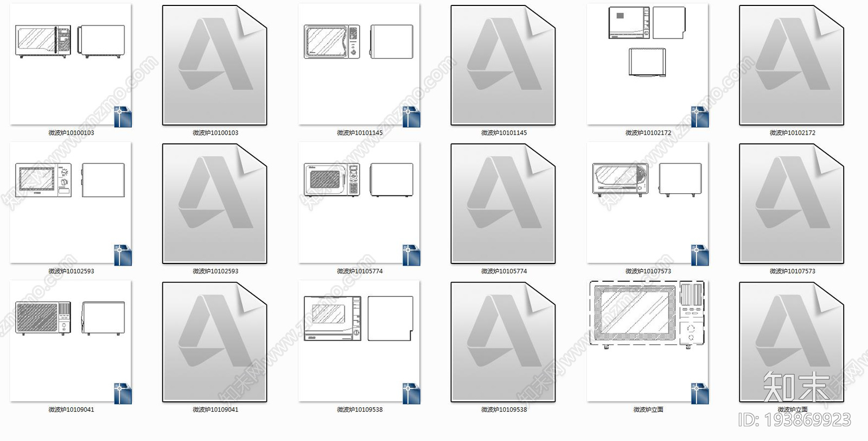Viewport: 868px width, 441px height.
Task: Select the 微波炉10101145 label under the drawing preview
Action: (x=360, y=133)
